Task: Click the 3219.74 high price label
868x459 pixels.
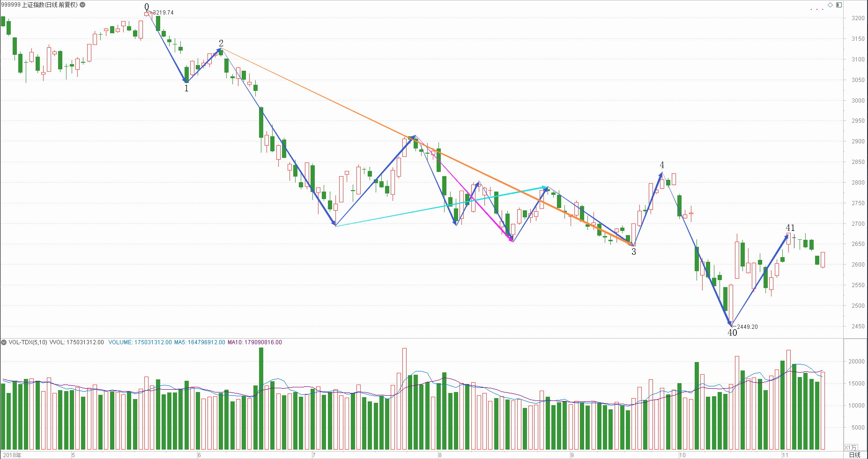Action: coord(163,13)
